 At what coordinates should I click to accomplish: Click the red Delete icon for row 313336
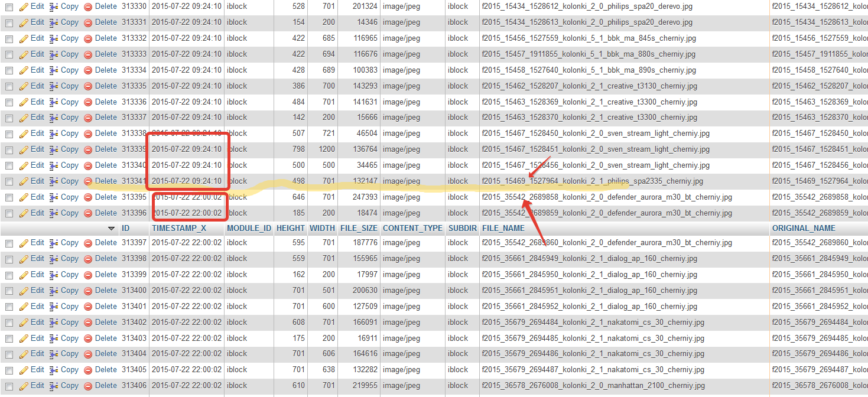(x=88, y=102)
